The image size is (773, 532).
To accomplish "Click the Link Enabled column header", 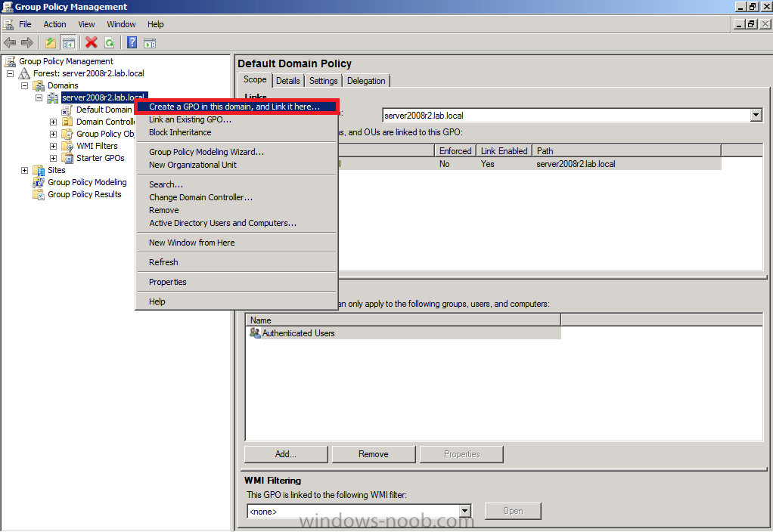I will tap(504, 150).
